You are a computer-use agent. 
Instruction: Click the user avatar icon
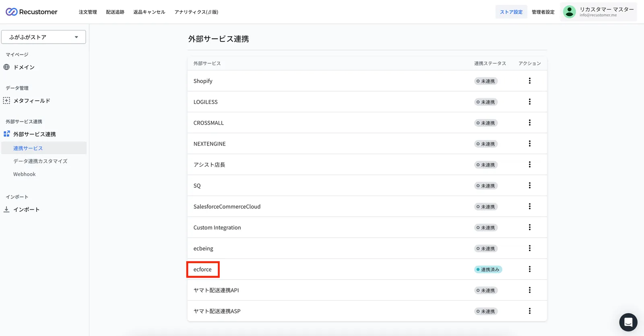pyautogui.click(x=569, y=12)
